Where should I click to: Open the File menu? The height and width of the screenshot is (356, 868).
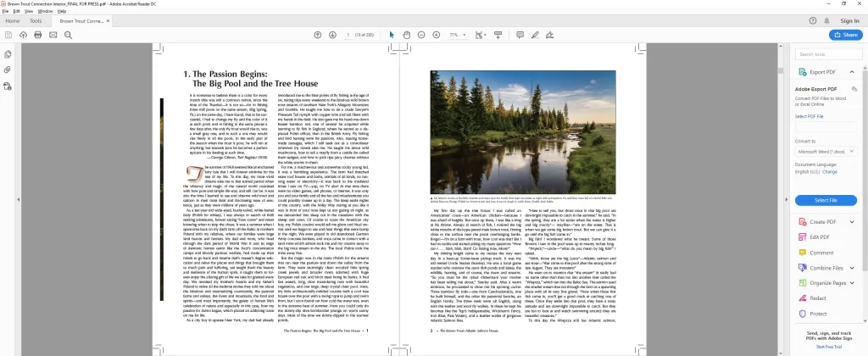(5, 11)
